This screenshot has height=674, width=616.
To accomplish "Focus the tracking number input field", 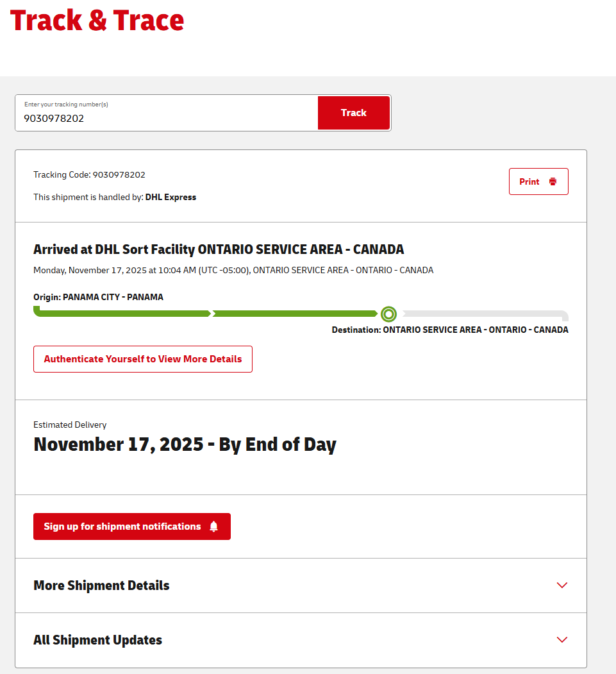I will 167,118.
